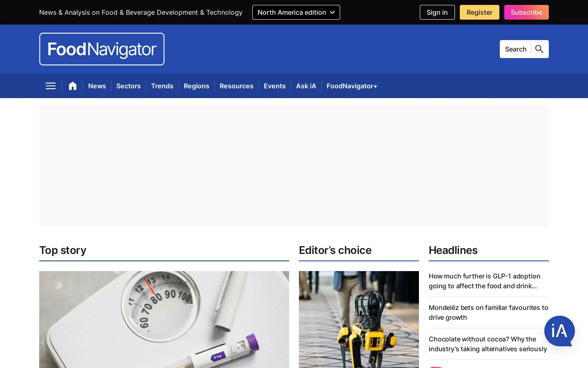Image resolution: width=588 pixels, height=368 pixels.
Task: Click the magnifying glass search icon
Action: click(x=539, y=49)
